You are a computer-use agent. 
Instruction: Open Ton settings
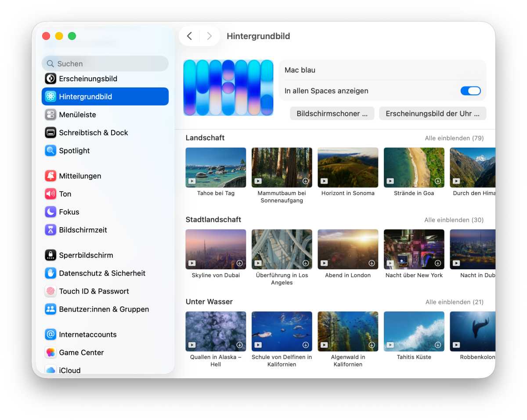click(x=65, y=194)
